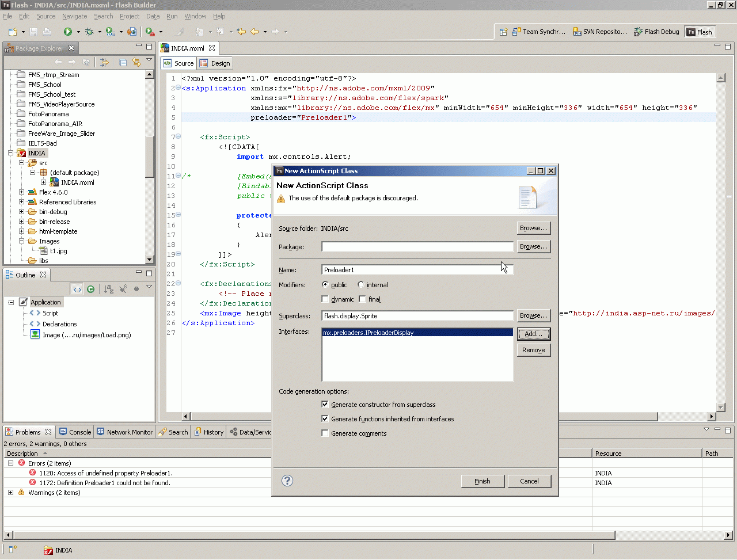Image resolution: width=737 pixels, height=560 pixels.
Task: Collapse the Application node in Outline
Action: click(11, 302)
